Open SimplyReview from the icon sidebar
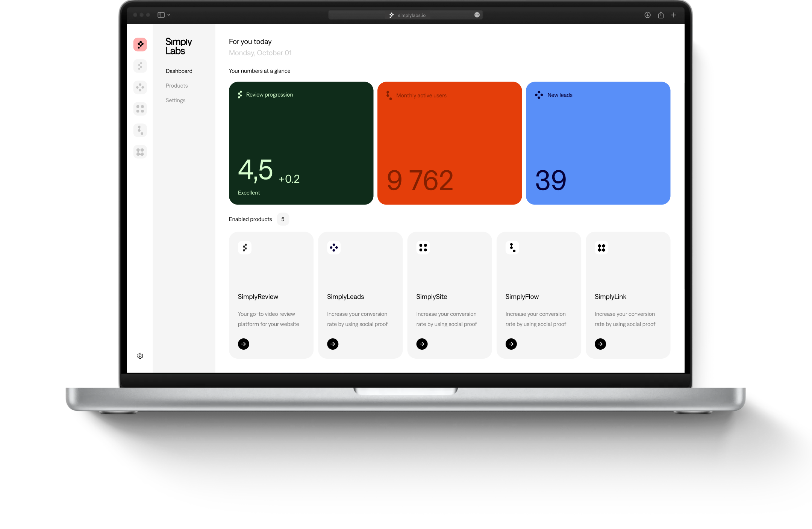Viewport: 812px width, 529px height. 140,66
